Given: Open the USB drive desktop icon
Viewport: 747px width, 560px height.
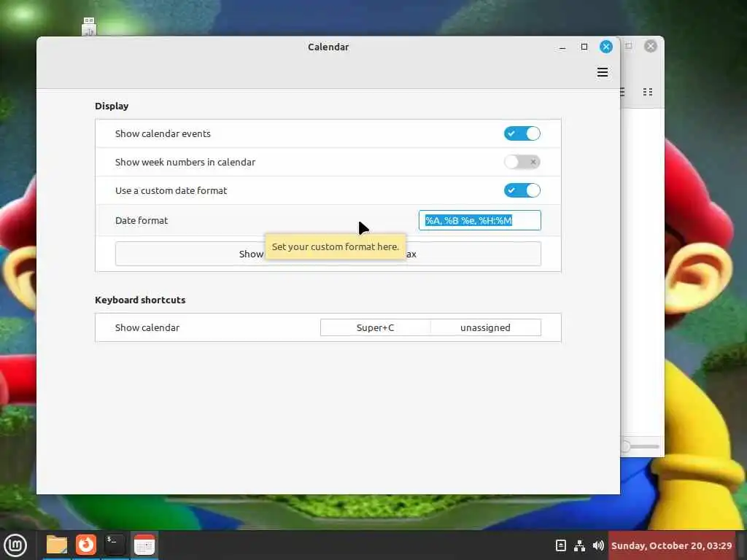Looking at the screenshot, I should coord(89,26).
